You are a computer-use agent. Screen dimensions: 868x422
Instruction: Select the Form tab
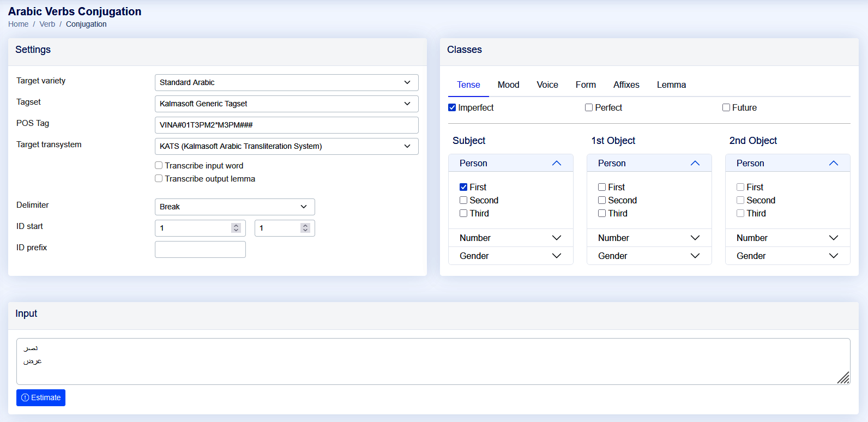click(x=586, y=85)
